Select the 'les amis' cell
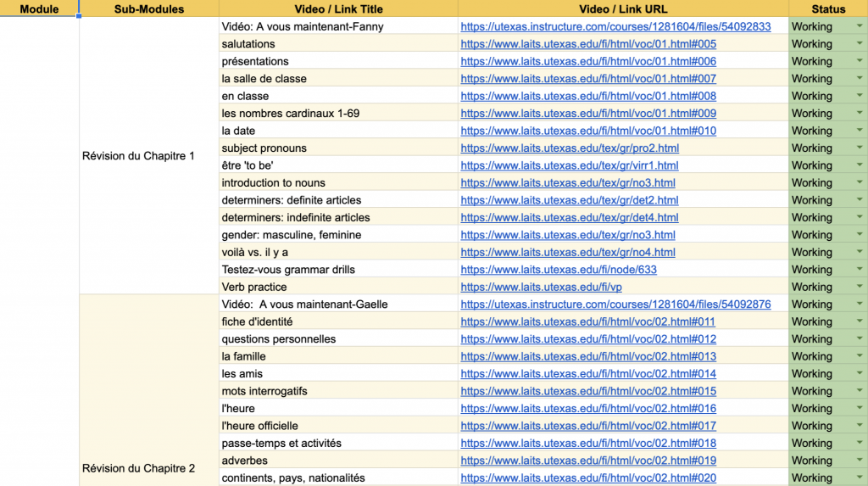The height and width of the screenshot is (486, 868). pyautogui.click(x=338, y=373)
